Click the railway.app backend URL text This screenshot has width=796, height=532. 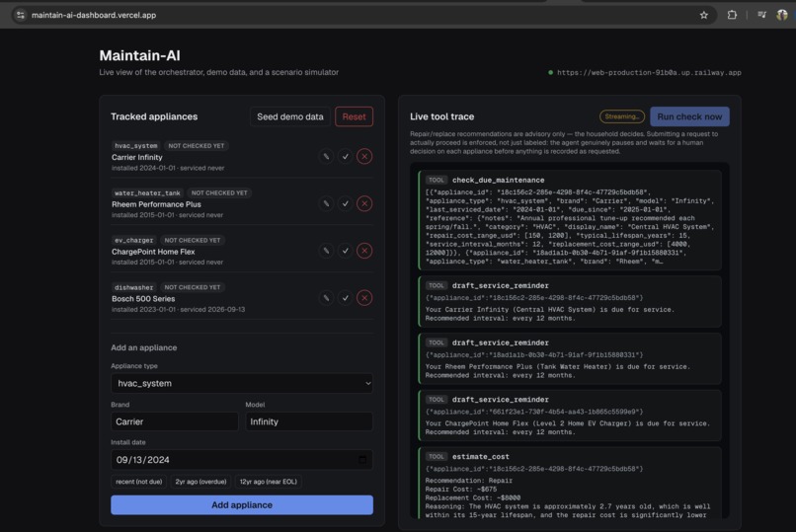649,72
